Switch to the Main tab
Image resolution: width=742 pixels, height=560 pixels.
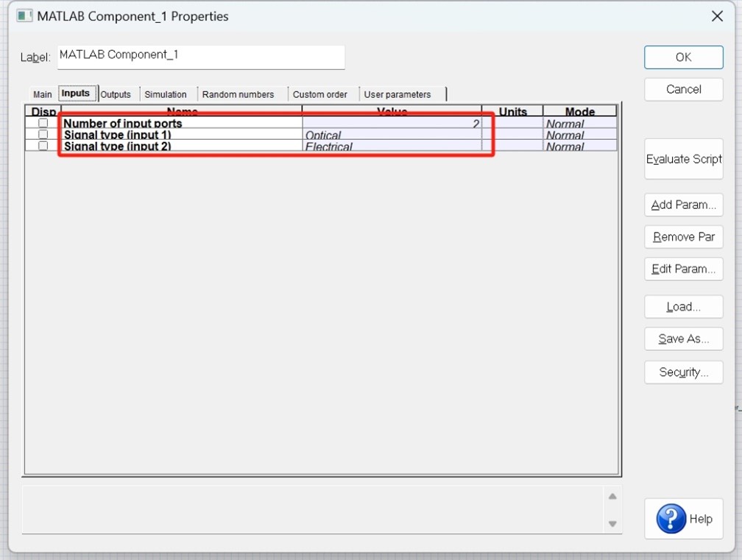click(x=41, y=94)
